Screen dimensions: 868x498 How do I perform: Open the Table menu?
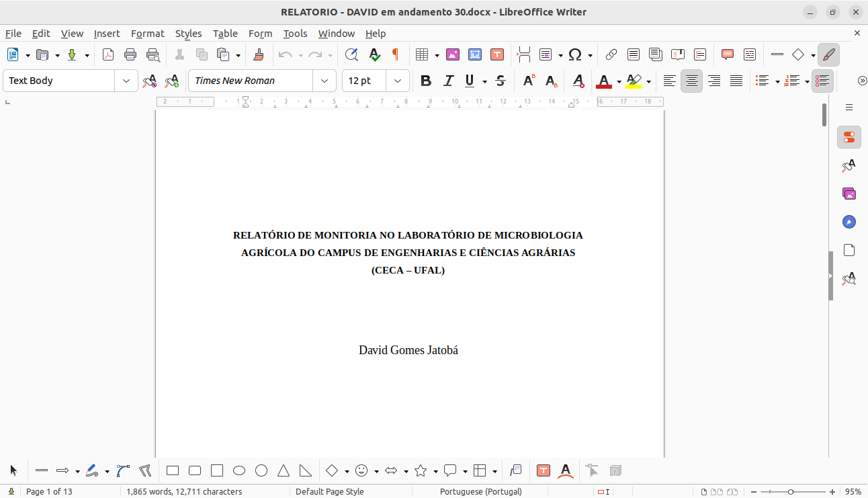click(x=226, y=34)
